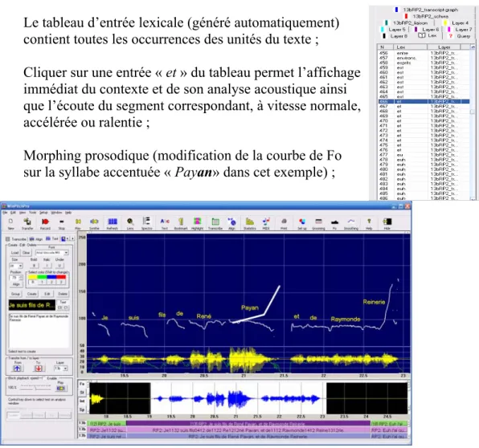Image resolution: width=479 pixels, height=448 pixels.
Task: Click the Transfer toolbar icon
Action: click(x=27, y=223)
